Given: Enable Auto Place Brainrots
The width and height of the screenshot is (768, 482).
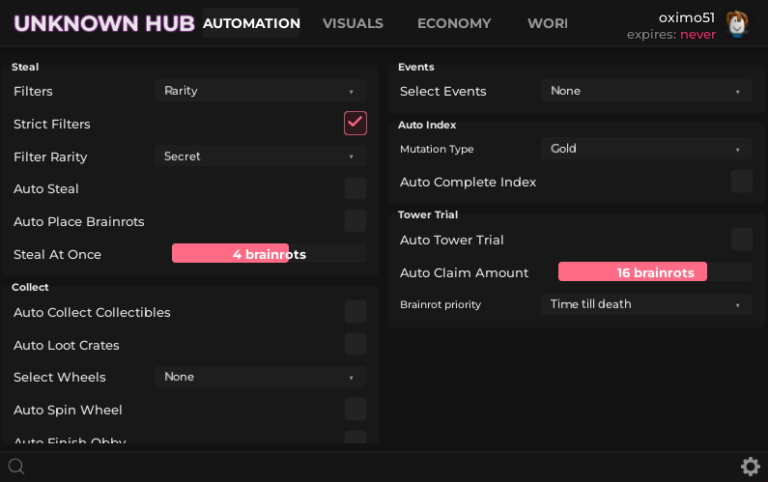Looking at the screenshot, I should click(x=355, y=221).
